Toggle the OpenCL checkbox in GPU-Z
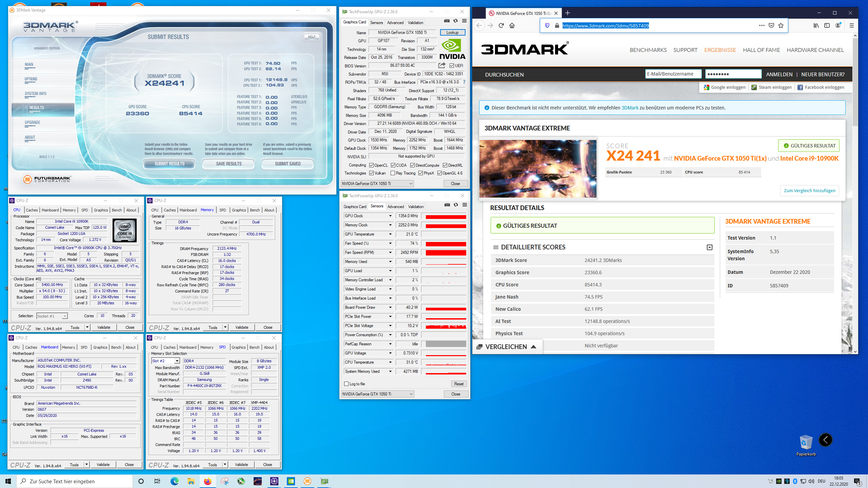 tap(371, 165)
